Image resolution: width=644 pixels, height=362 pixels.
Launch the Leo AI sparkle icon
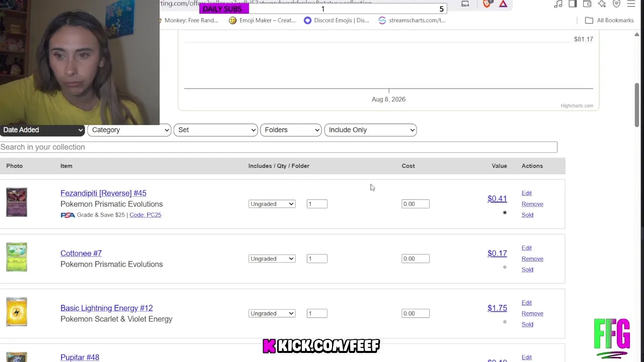click(x=602, y=4)
